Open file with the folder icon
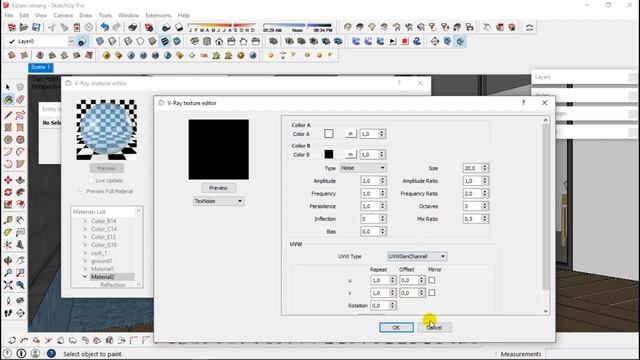 coord(24,27)
